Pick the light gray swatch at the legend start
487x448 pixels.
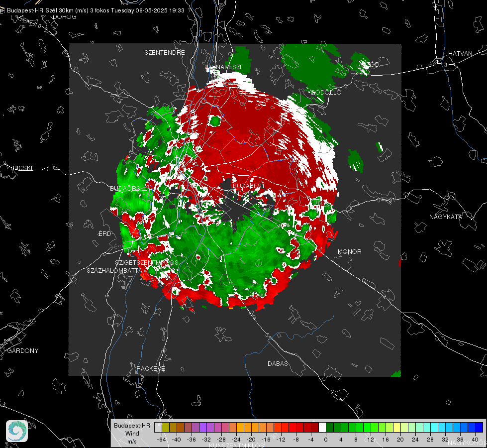158,427
